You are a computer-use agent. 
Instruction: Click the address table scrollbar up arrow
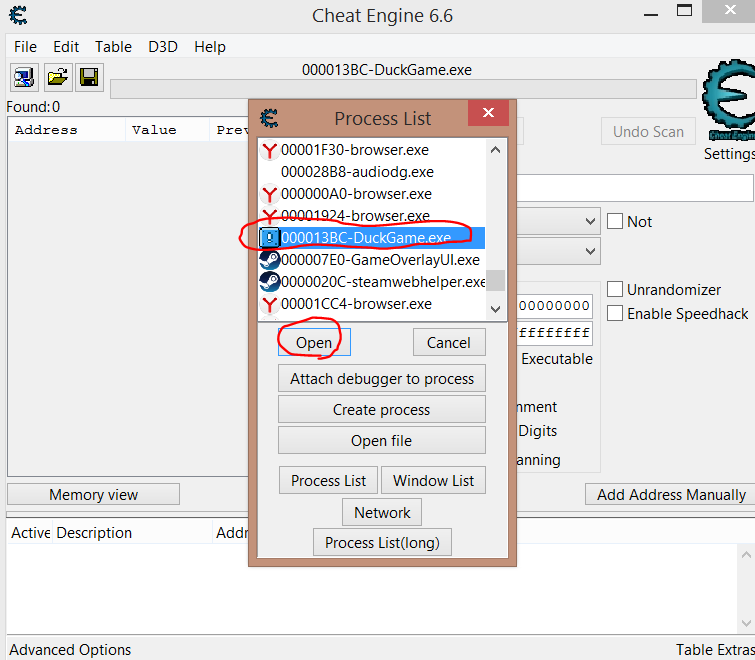746,555
